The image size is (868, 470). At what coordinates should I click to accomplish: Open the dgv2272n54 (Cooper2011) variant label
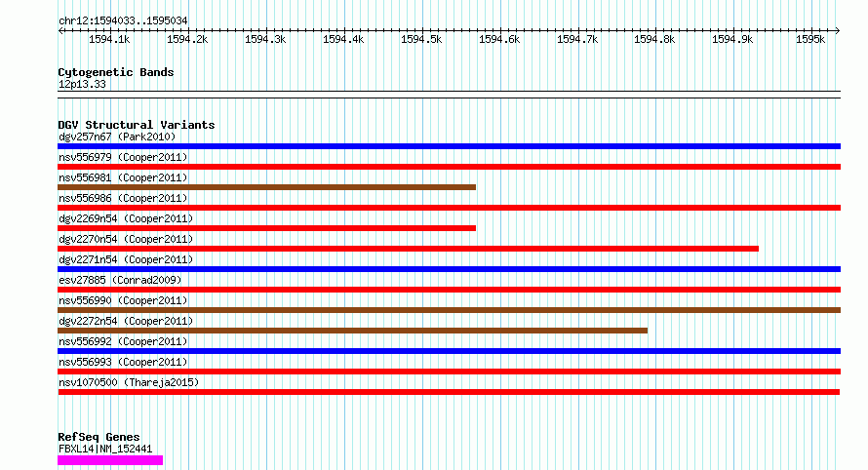point(126,321)
